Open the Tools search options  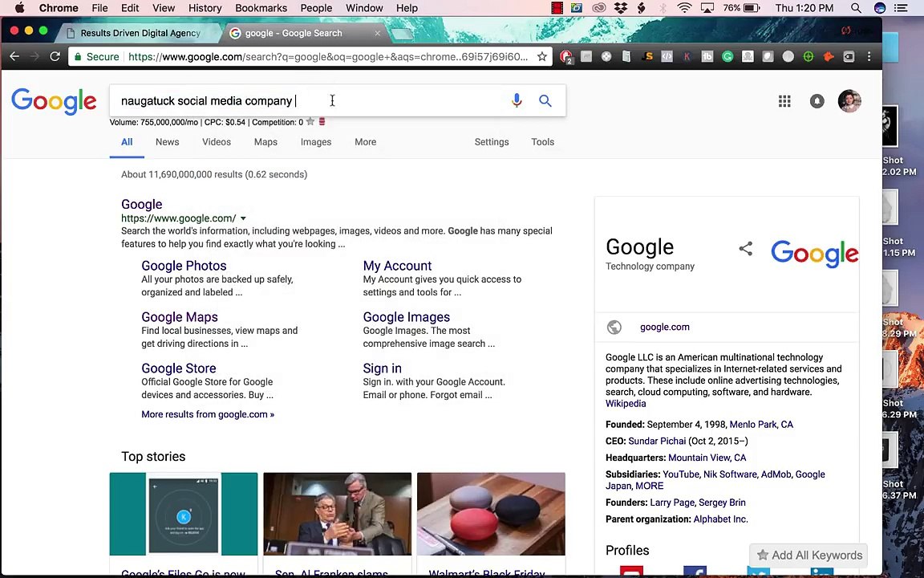tap(542, 141)
